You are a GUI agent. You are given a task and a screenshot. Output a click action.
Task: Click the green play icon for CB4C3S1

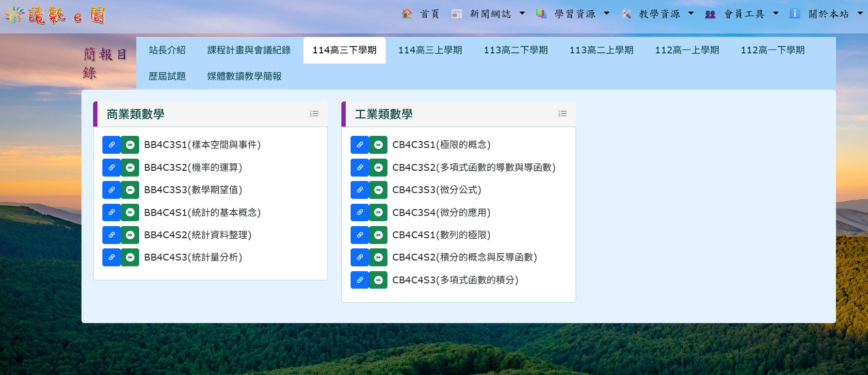click(378, 145)
